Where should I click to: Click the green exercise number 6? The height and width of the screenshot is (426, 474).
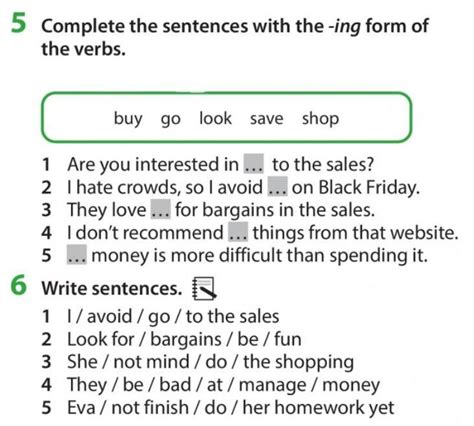coord(19,286)
